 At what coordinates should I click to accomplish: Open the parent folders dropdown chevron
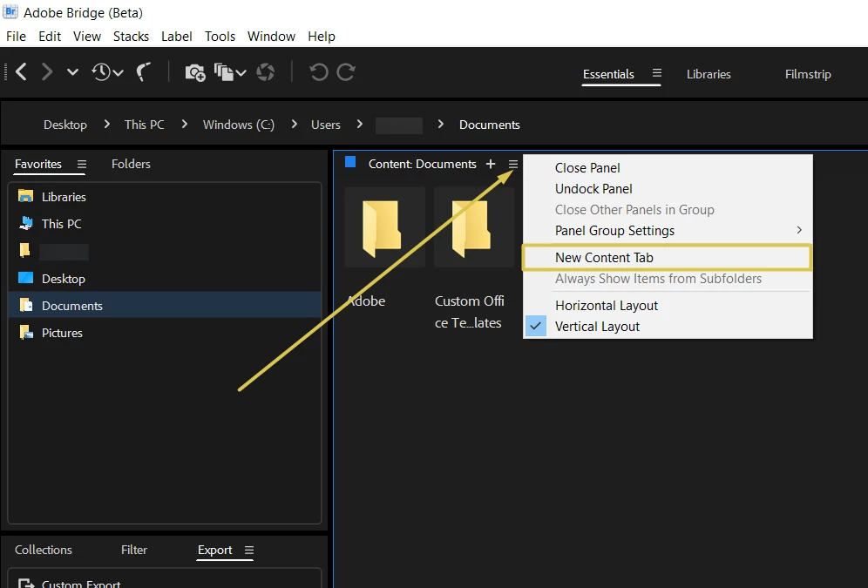(72, 72)
